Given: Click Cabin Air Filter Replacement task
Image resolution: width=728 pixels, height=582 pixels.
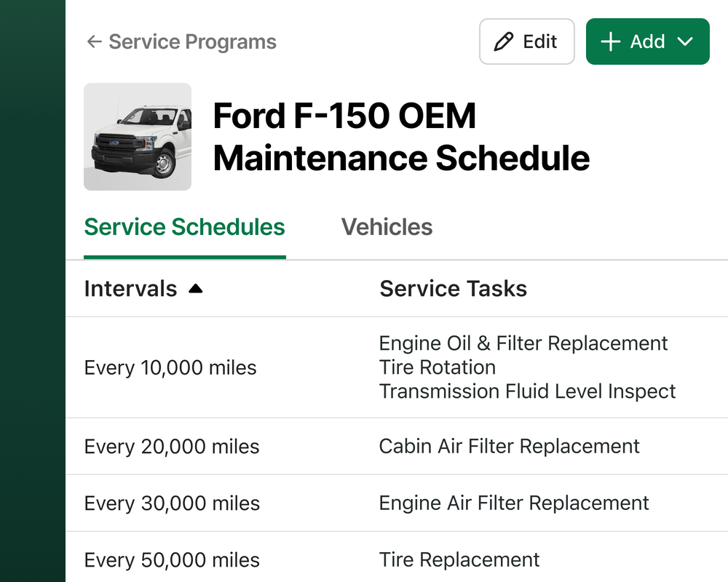Looking at the screenshot, I should [x=510, y=446].
